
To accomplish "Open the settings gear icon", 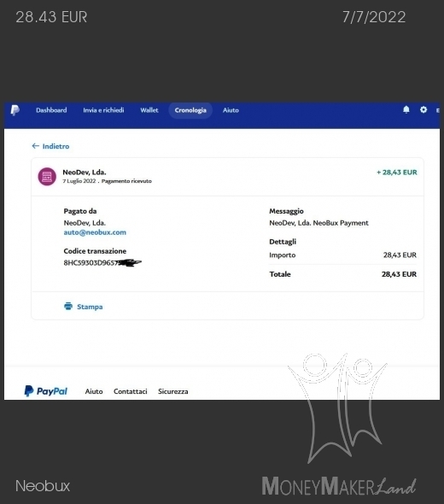I will tap(424, 109).
